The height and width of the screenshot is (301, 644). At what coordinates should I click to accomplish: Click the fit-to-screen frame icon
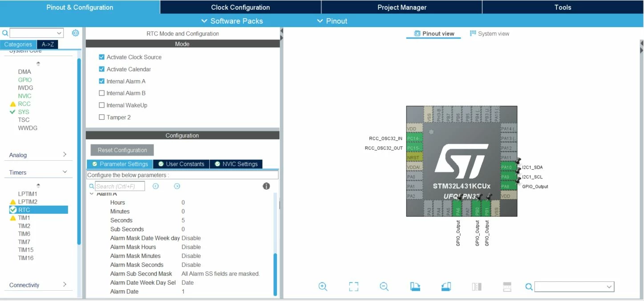pyautogui.click(x=354, y=287)
